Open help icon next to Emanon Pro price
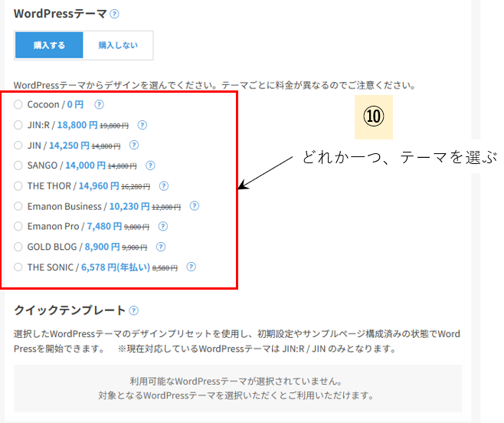 pyautogui.click(x=163, y=227)
